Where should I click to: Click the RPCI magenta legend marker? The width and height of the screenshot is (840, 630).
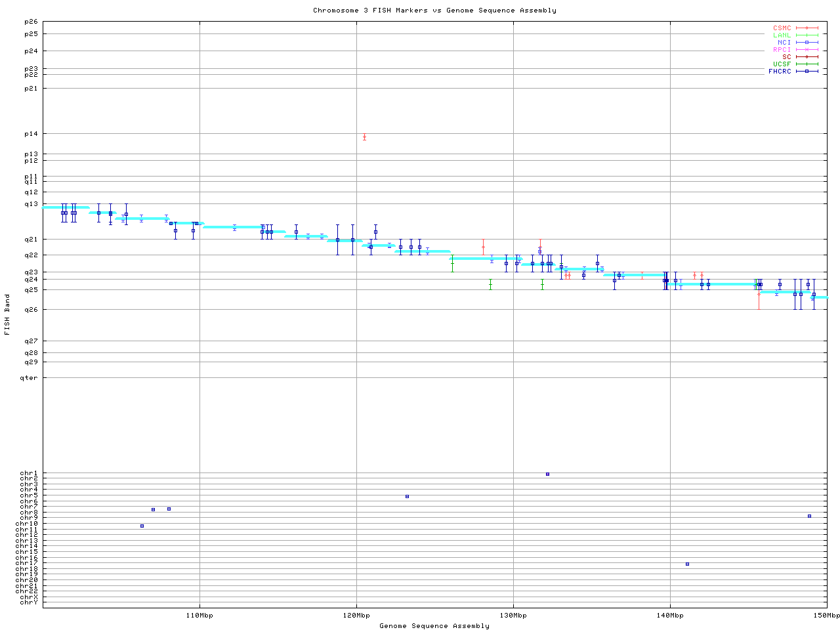coord(807,50)
